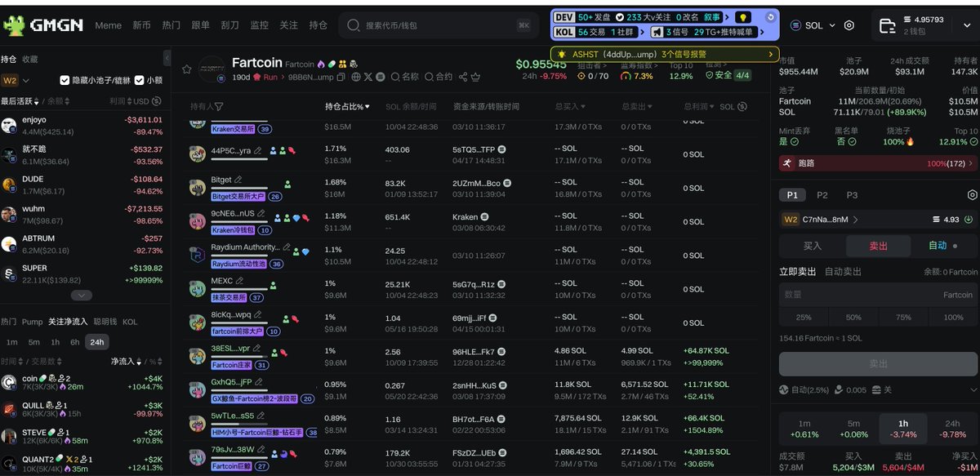980x476 pixels.
Task: Favorite Fartcoin with the star icon
Action: 187,70
